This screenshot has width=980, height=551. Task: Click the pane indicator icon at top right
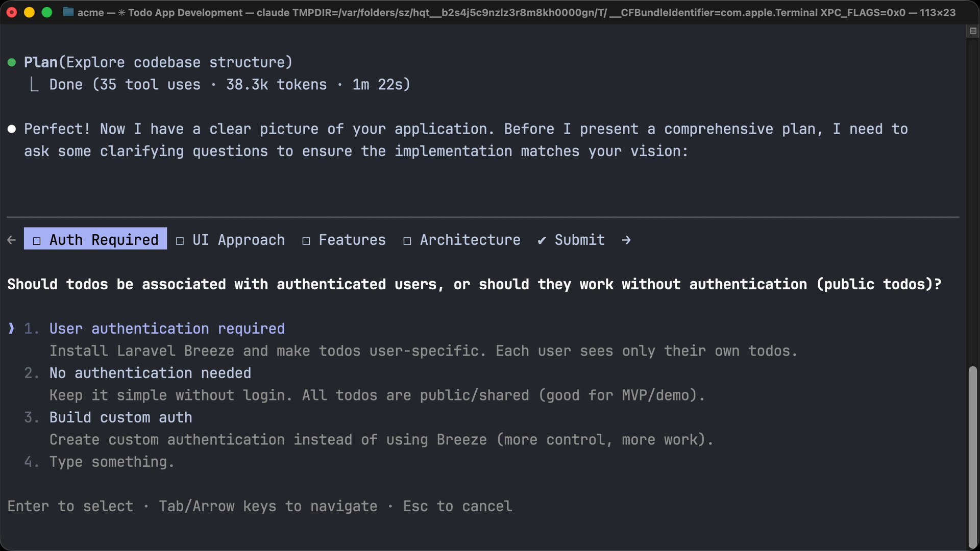(x=972, y=30)
